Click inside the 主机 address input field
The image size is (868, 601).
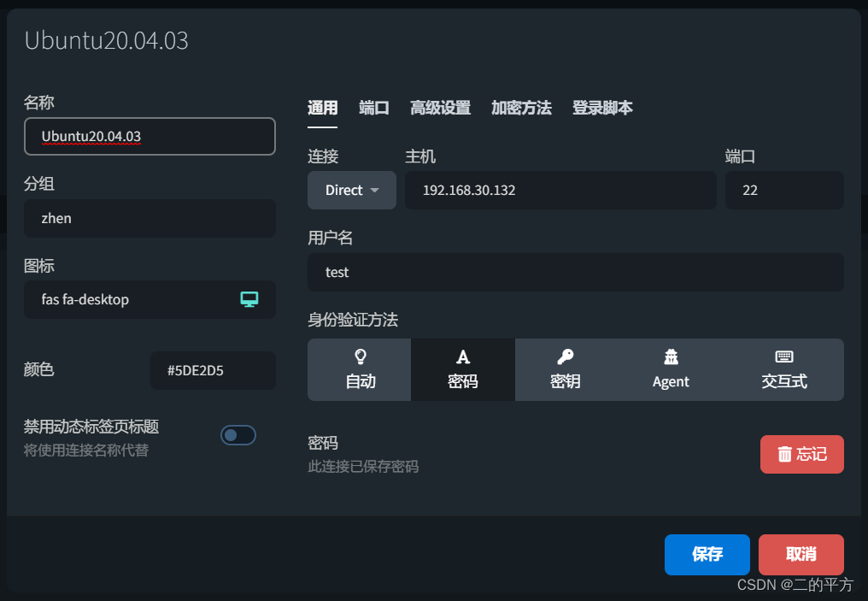[x=560, y=190]
